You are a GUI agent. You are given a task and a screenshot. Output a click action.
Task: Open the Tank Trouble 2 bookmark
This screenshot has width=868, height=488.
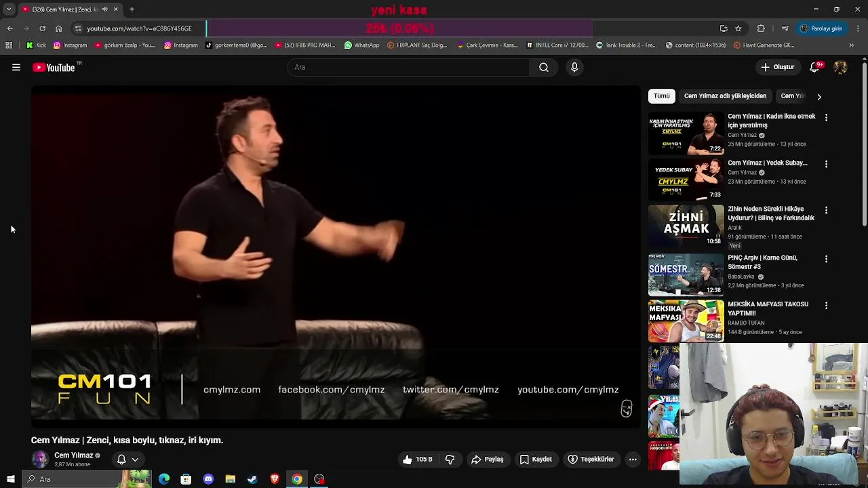(x=626, y=45)
